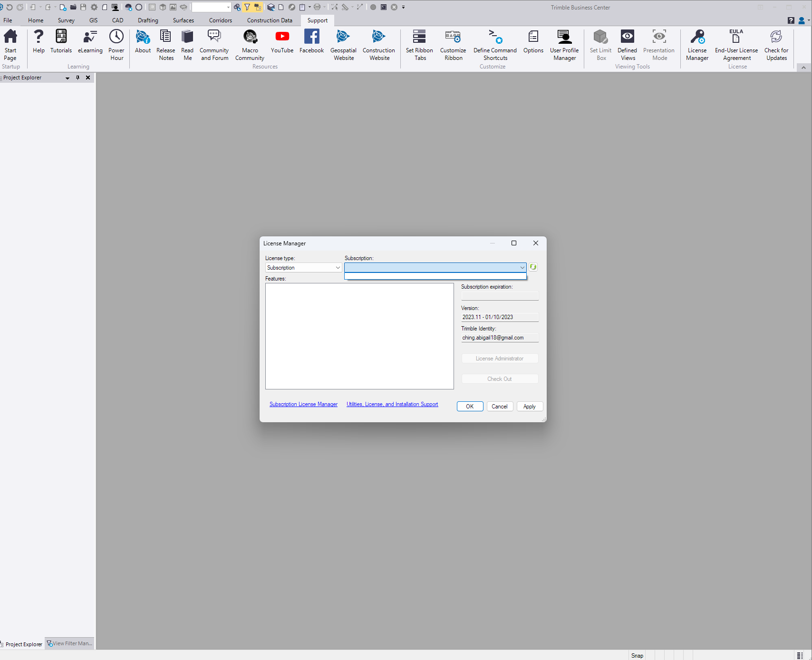The height and width of the screenshot is (660, 812).
Task: Click the refresh subscription icon
Action: click(533, 267)
